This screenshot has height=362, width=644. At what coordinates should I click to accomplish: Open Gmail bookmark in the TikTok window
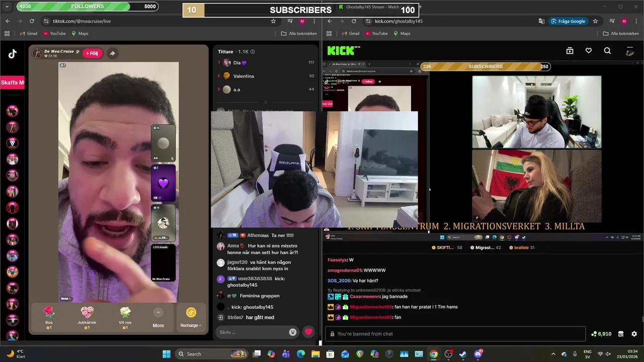(x=28, y=34)
